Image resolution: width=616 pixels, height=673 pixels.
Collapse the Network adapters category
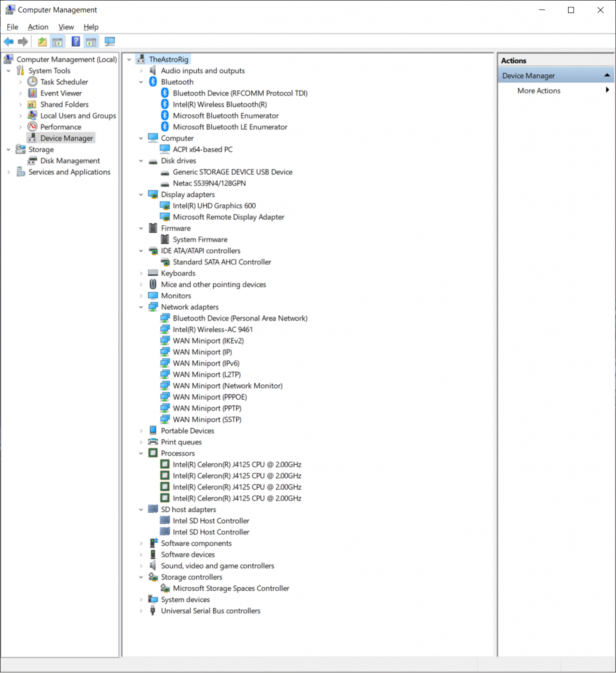(x=141, y=307)
